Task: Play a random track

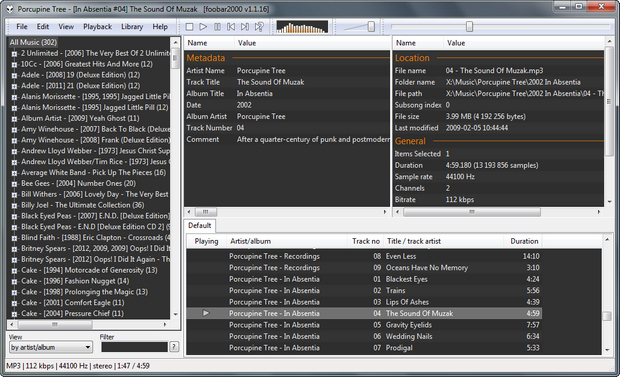Action: pyautogui.click(x=259, y=27)
